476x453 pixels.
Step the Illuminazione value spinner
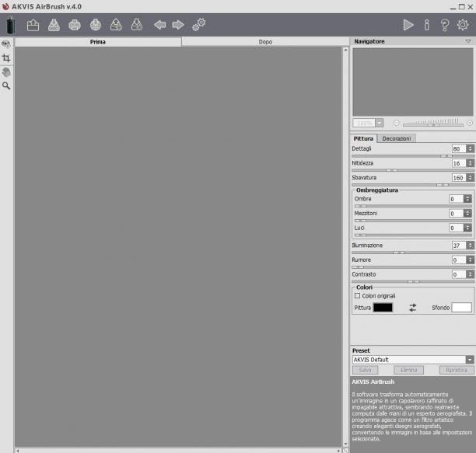click(x=471, y=246)
